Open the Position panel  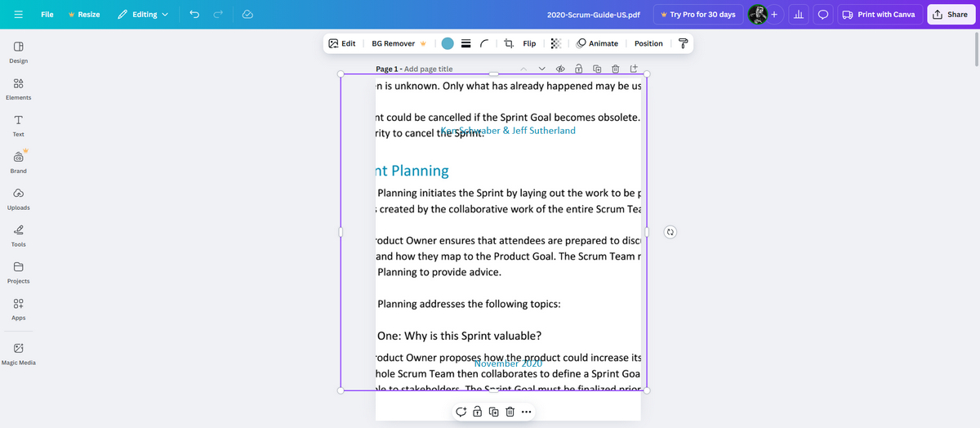point(648,43)
